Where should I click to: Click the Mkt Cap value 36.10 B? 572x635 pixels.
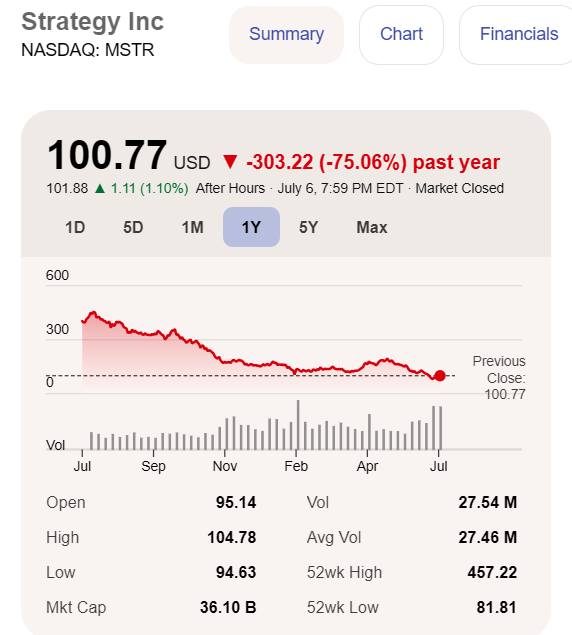(228, 607)
